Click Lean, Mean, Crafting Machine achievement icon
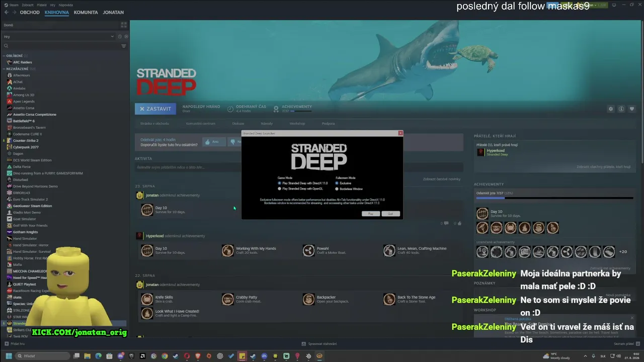Image resolution: width=644 pixels, height=362 pixels. pyautogui.click(x=389, y=250)
